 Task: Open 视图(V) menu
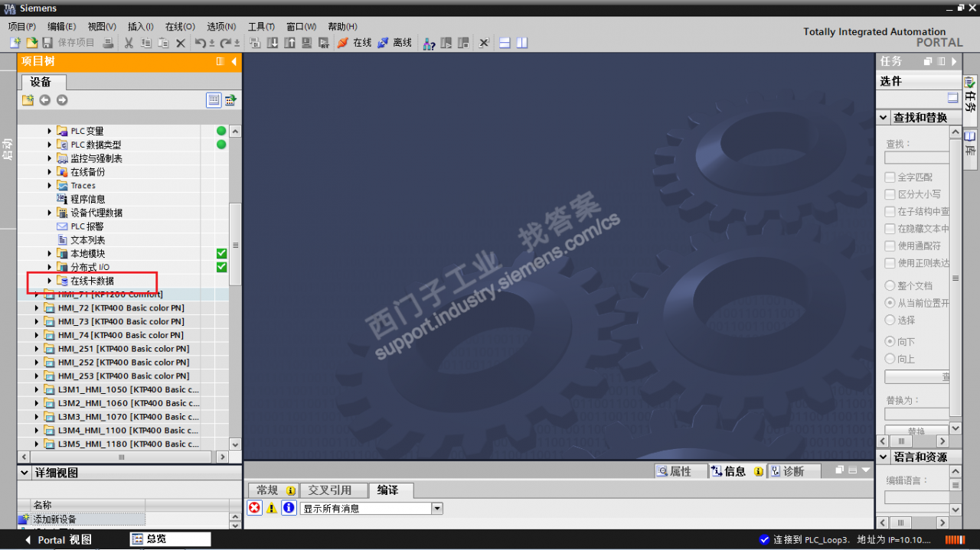102,27
